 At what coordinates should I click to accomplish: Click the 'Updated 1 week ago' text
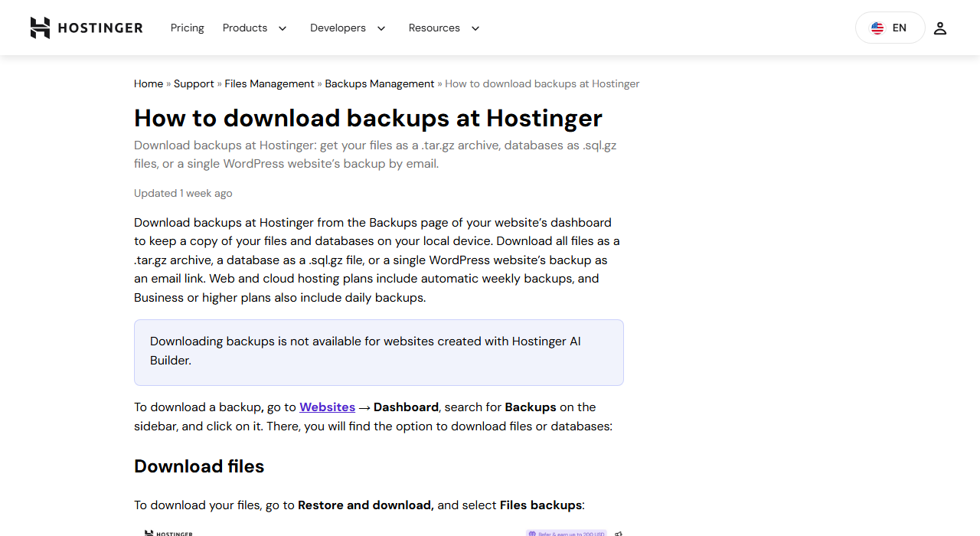click(x=183, y=193)
